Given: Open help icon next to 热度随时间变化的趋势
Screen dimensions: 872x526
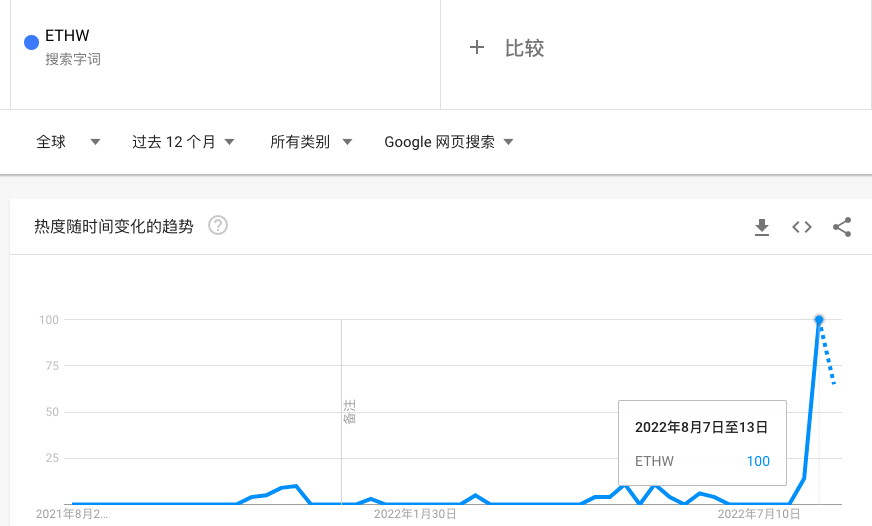Looking at the screenshot, I should pyautogui.click(x=217, y=226).
